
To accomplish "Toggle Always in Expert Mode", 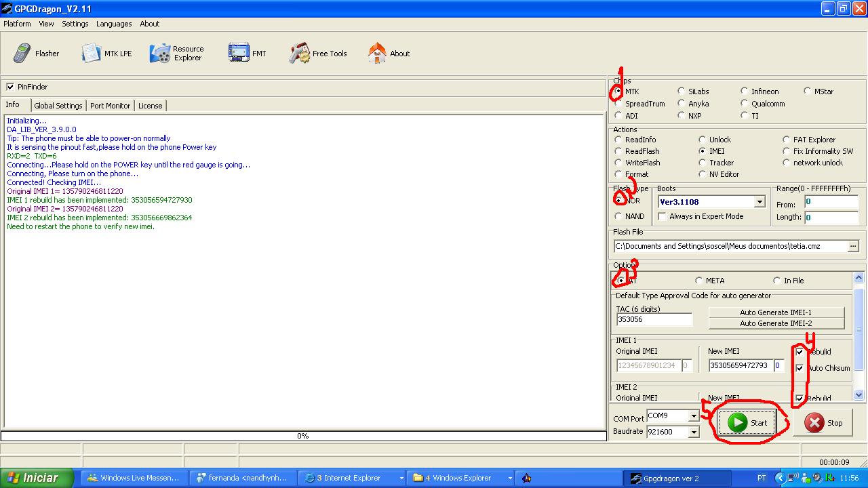I will pyautogui.click(x=663, y=216).
